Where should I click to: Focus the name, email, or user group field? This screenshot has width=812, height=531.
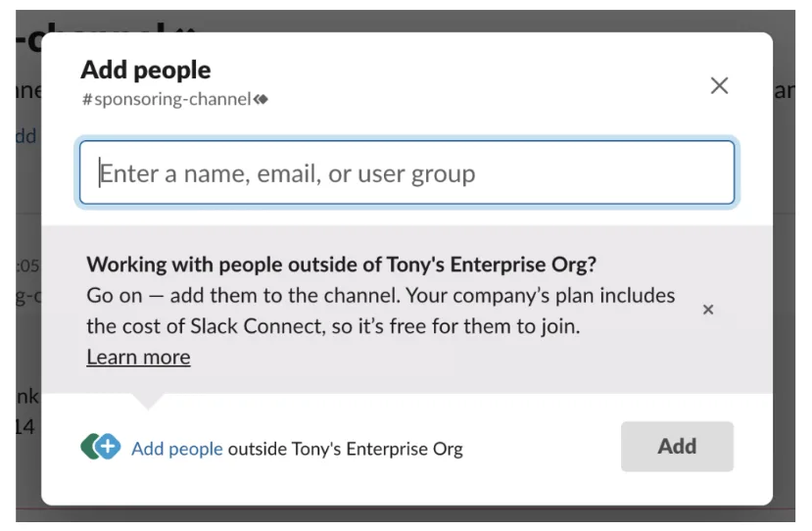pos(406,173)
